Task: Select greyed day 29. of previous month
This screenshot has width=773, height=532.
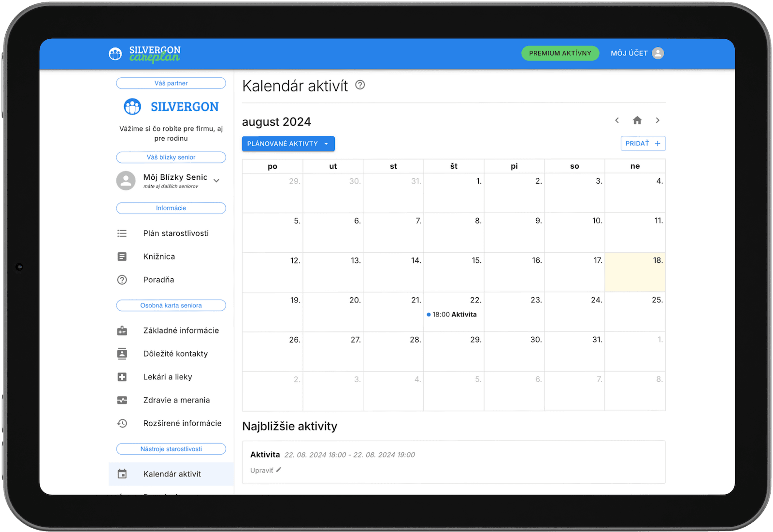Action: [272, 193]
